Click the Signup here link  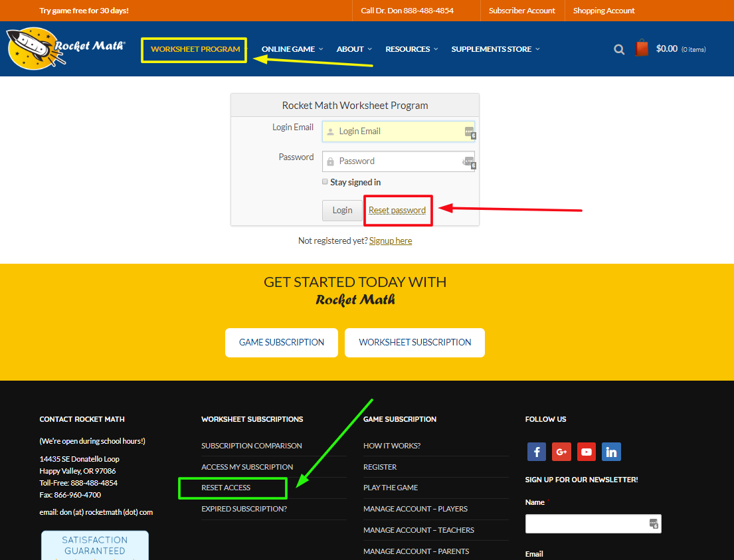coord(390,240)
